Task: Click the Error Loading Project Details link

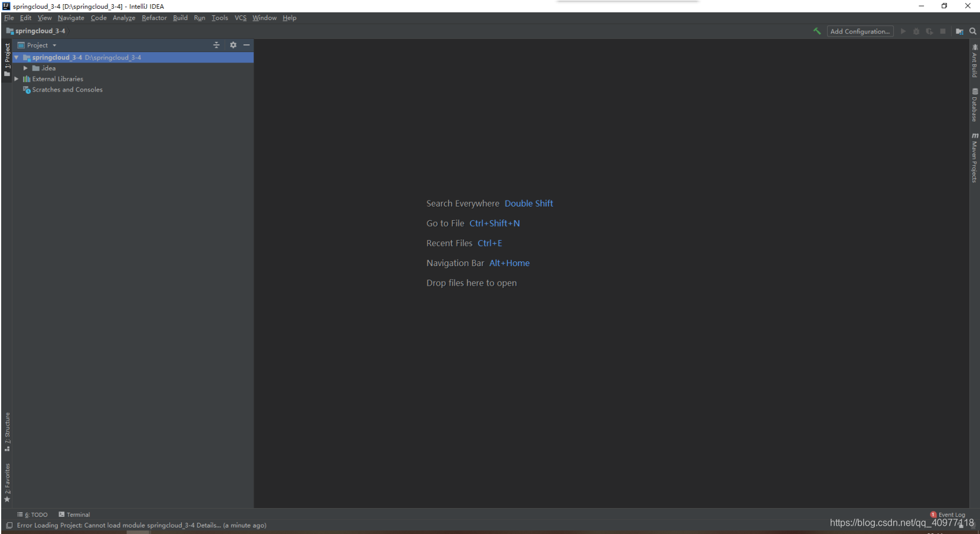Action: 208,525
